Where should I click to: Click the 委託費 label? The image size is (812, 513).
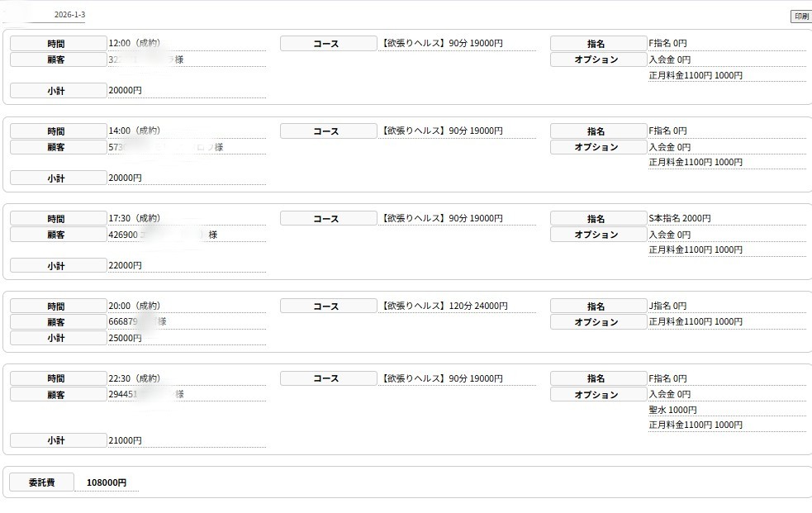41,482
